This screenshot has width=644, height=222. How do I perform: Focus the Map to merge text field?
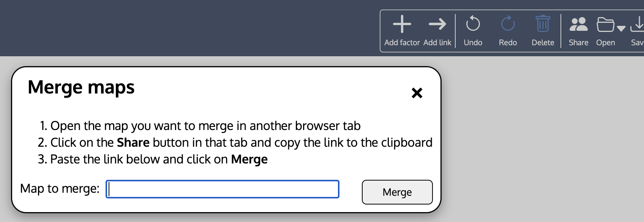tap(223, 189)
